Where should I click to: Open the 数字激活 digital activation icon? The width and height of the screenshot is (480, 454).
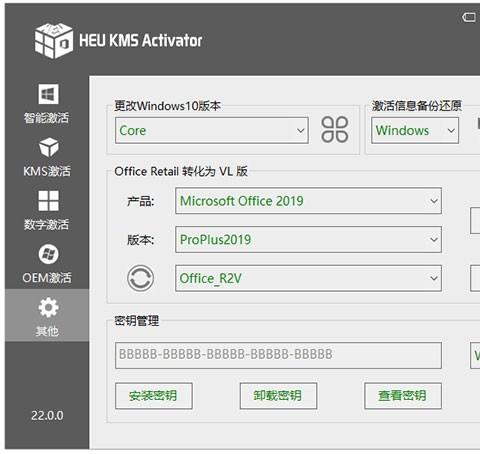tap(48, 201)
